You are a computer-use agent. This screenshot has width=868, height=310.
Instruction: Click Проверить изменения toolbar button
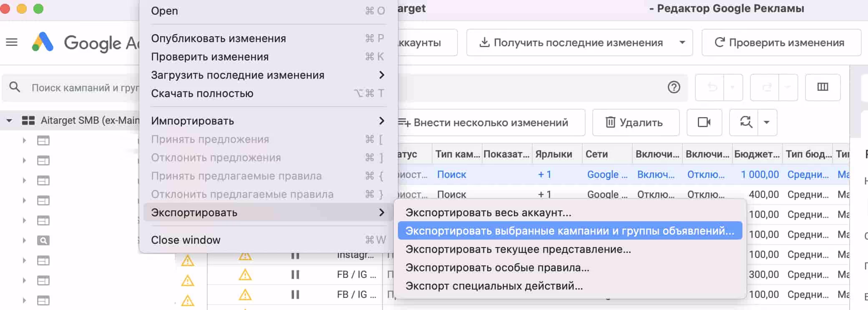click(781, 42)
